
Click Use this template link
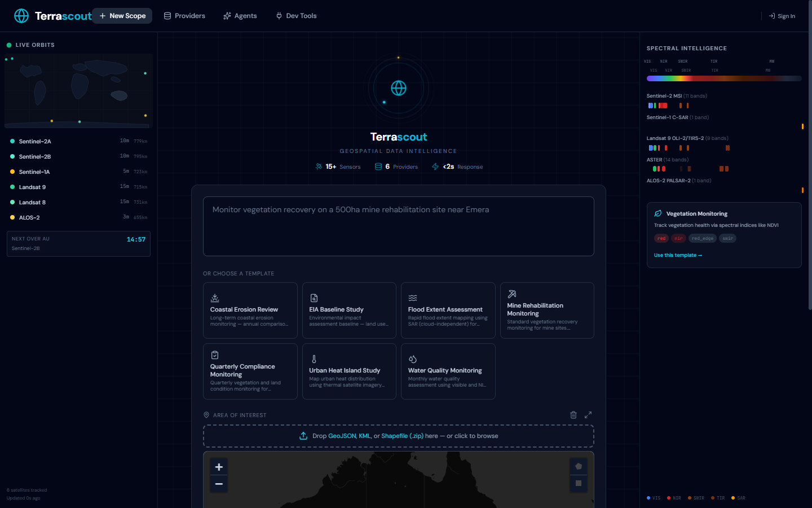[678, 255]
